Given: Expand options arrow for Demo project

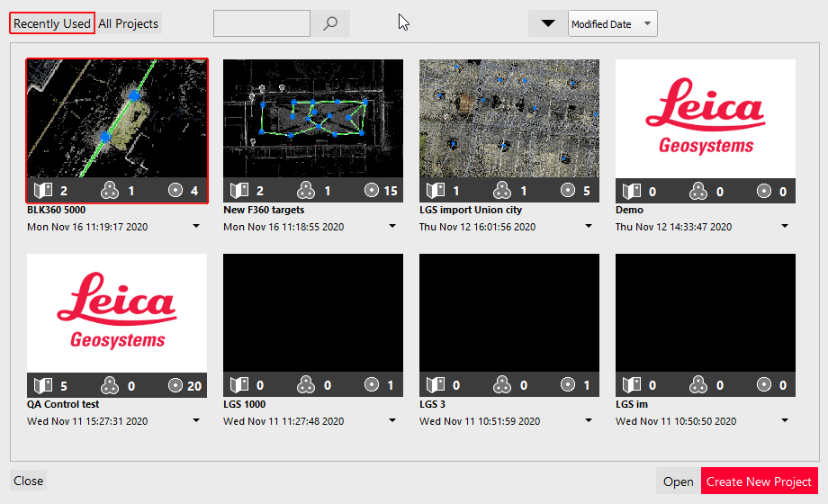Looking at the screenshot, I should pos(785,227).
